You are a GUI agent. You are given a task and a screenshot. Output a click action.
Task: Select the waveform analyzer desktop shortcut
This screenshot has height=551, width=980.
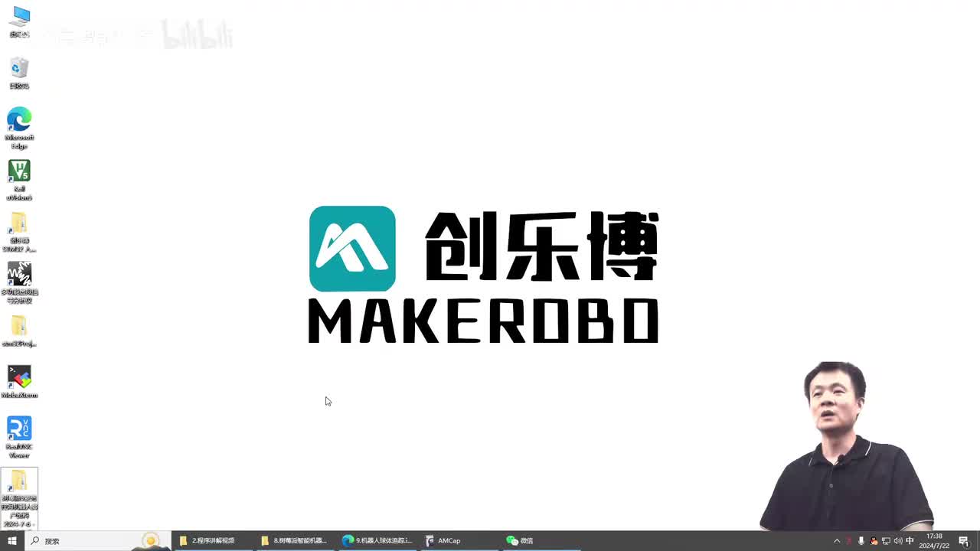pyautogui.click(x=19, y=283)
